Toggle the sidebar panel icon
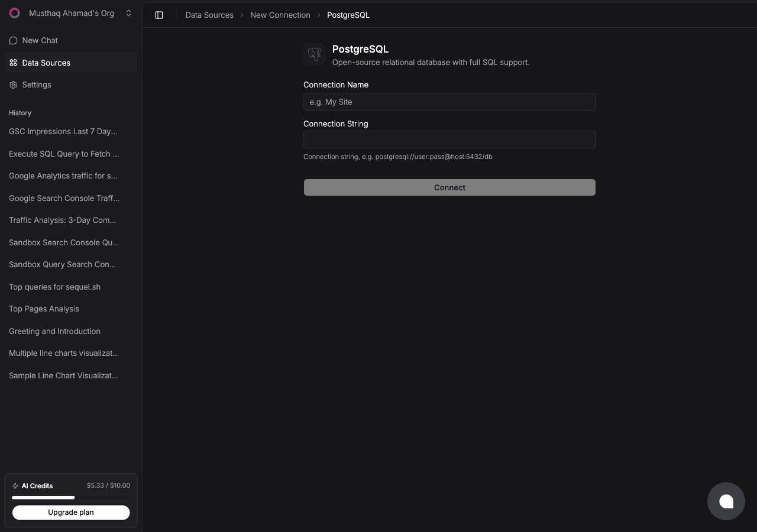Screen dimensions: 757x532 click(x=159, y=15)
